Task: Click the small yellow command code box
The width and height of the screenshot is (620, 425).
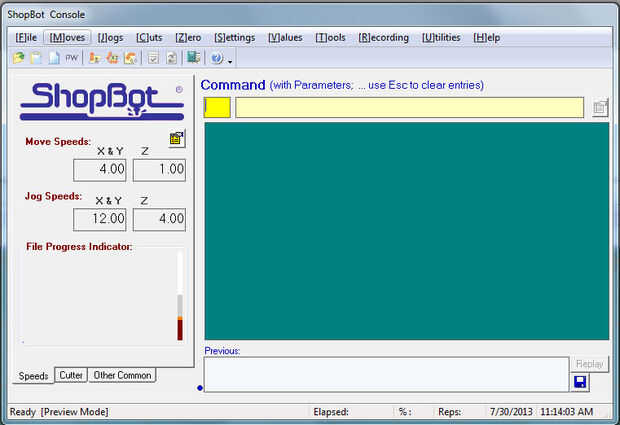Action: (x=217, y=108)
